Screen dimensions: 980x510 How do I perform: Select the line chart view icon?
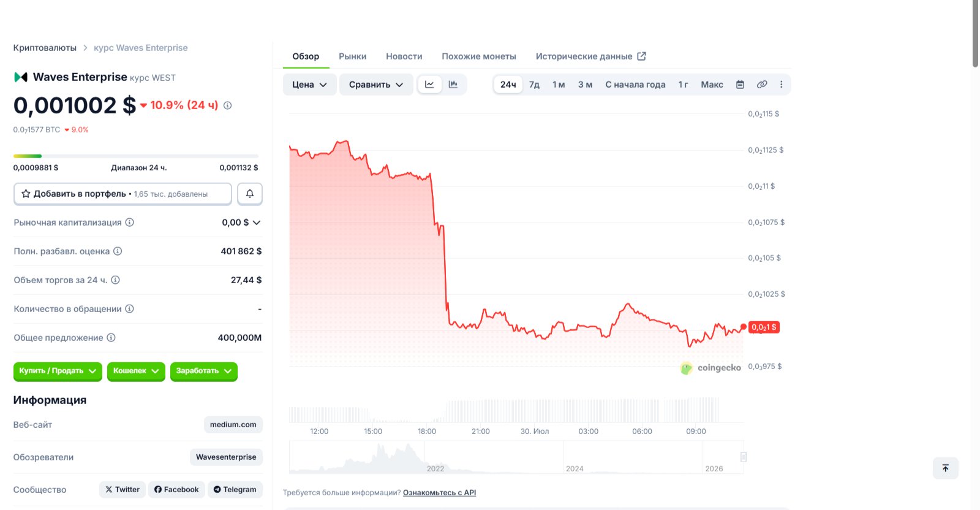coord(429,85)
